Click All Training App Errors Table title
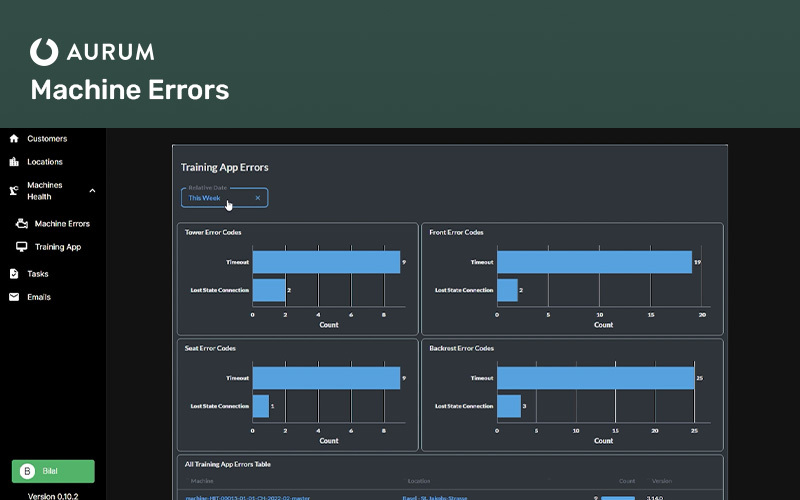Image resolution: width=800 pixels, height=500 pixels. click(x=228, y=464)
